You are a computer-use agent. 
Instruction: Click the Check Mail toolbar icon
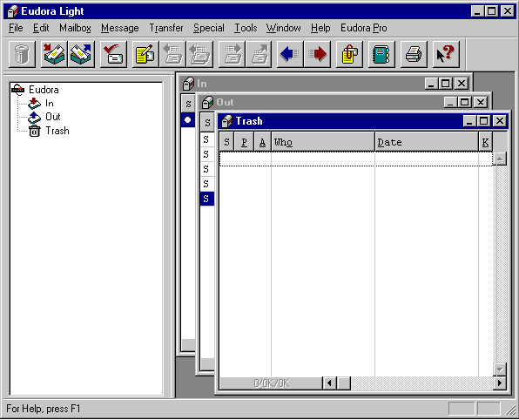pos(113,54)
